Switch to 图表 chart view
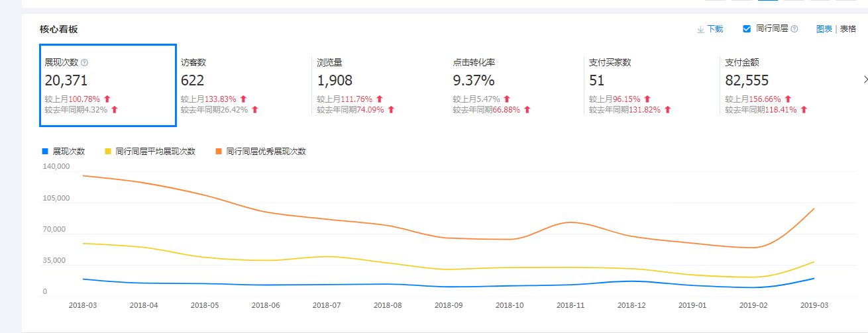This screenshot has height=333, width=868. pos(824,29)
